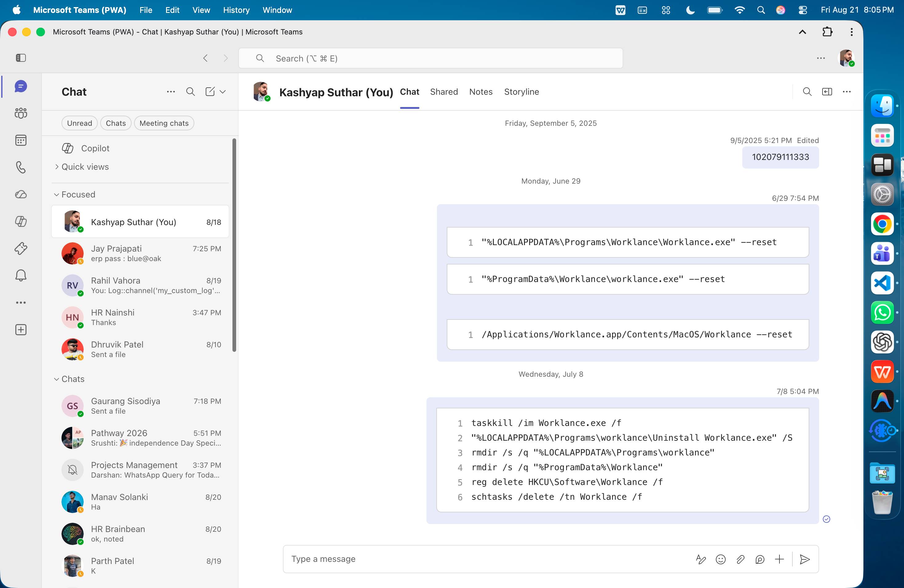Send message with the arrow icon

click(804, 559)
